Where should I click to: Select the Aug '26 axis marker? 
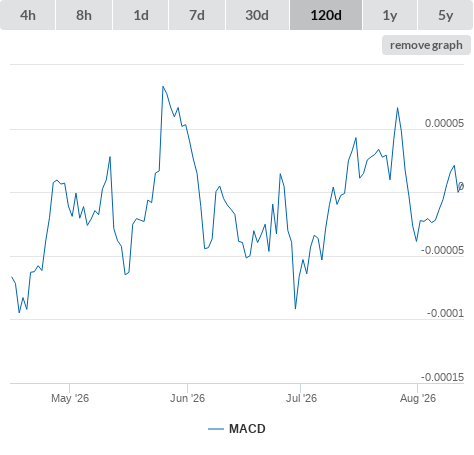[418, 398]
